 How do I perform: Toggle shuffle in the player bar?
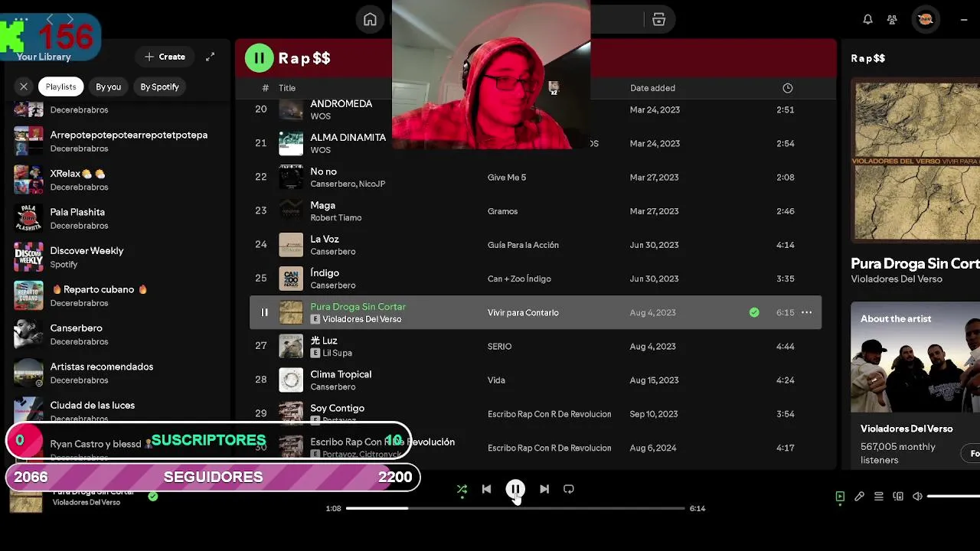coord(462,489)
